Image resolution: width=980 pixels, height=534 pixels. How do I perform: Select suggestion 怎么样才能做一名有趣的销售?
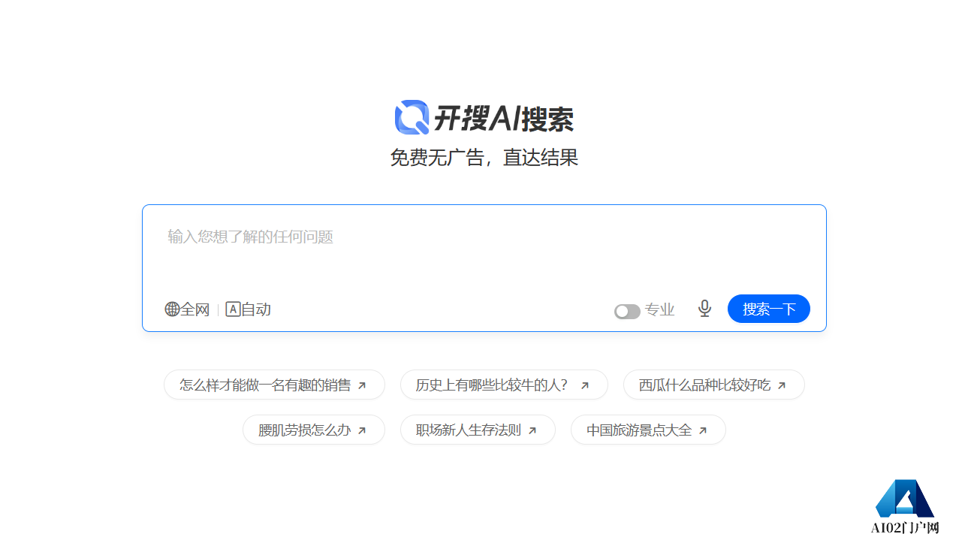274,385
